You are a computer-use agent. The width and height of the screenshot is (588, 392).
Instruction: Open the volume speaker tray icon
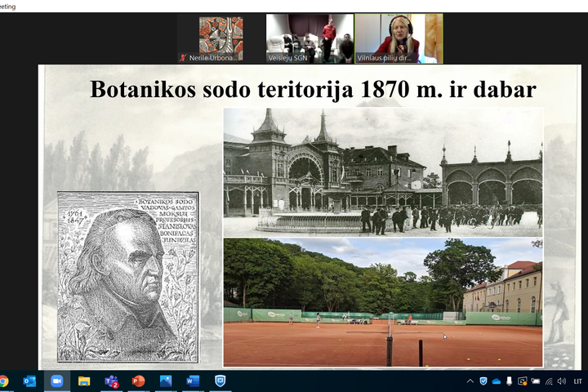click(x=561, y=381)
